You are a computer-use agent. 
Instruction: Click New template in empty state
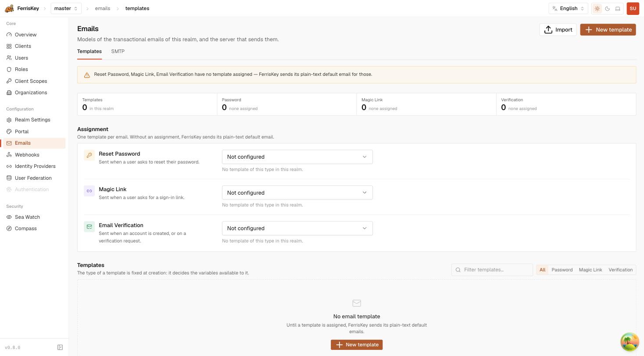357,345
